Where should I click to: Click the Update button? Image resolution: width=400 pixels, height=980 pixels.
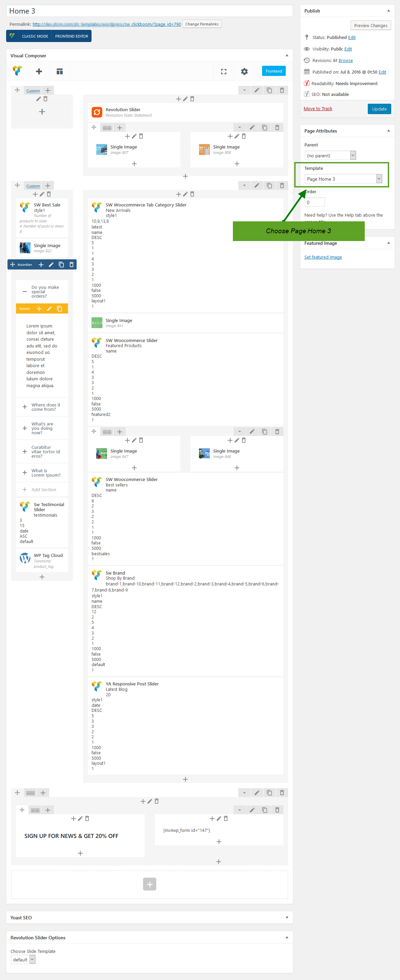point(379,109)
